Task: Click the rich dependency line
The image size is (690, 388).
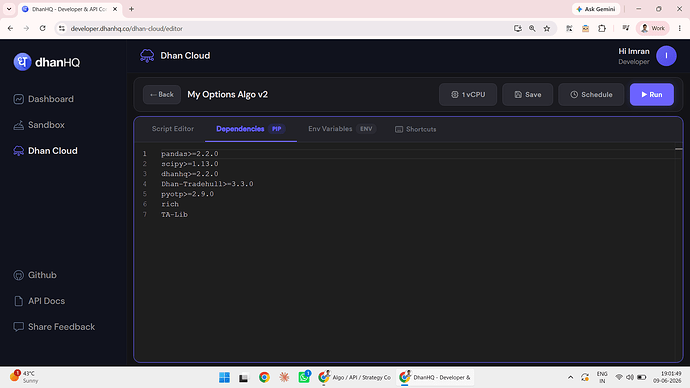Action: click(170, 204)
